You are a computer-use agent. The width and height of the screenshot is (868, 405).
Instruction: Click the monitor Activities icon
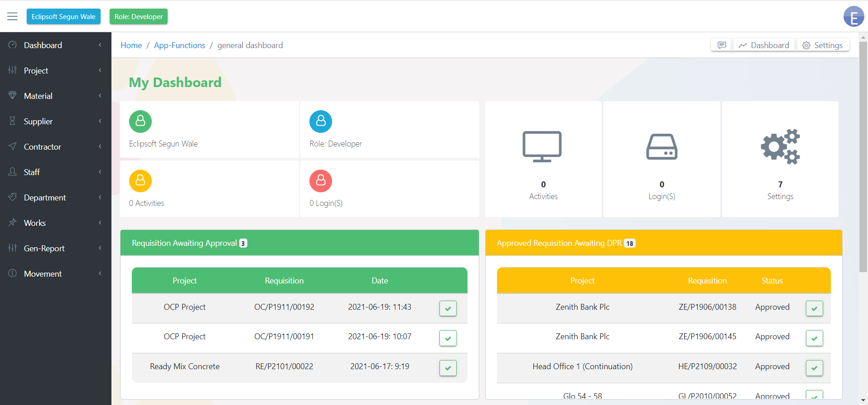pyautogui.click(x=542, y=146)
